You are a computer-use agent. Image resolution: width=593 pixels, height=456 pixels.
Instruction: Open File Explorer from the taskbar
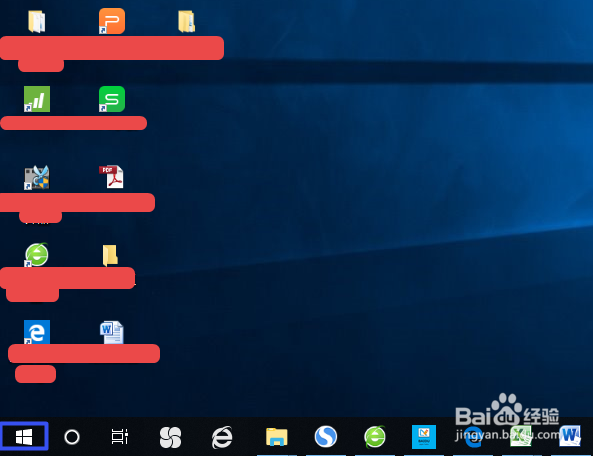click(x=277, y=437)
